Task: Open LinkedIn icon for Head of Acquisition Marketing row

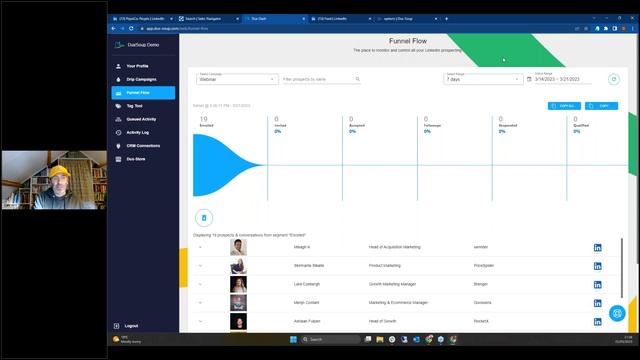Action: tap(598, 248)
